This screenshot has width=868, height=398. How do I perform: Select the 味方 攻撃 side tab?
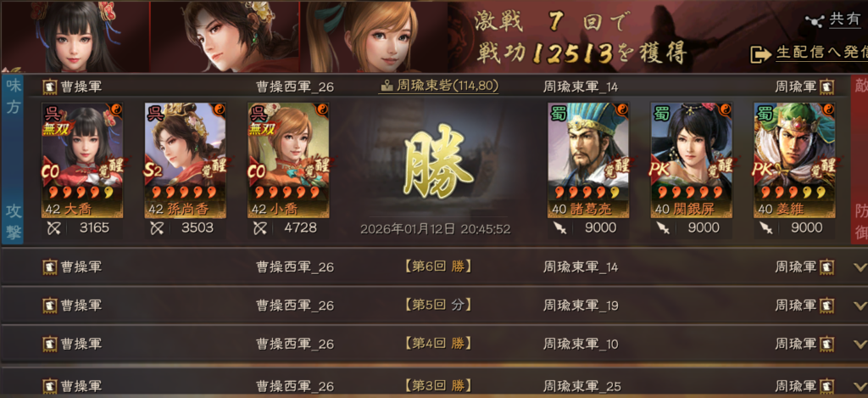(12, 160)
